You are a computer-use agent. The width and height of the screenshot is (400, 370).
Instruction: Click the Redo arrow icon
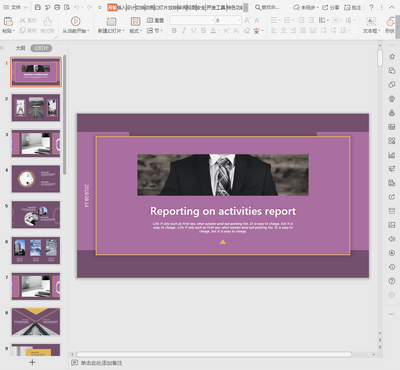89,7
